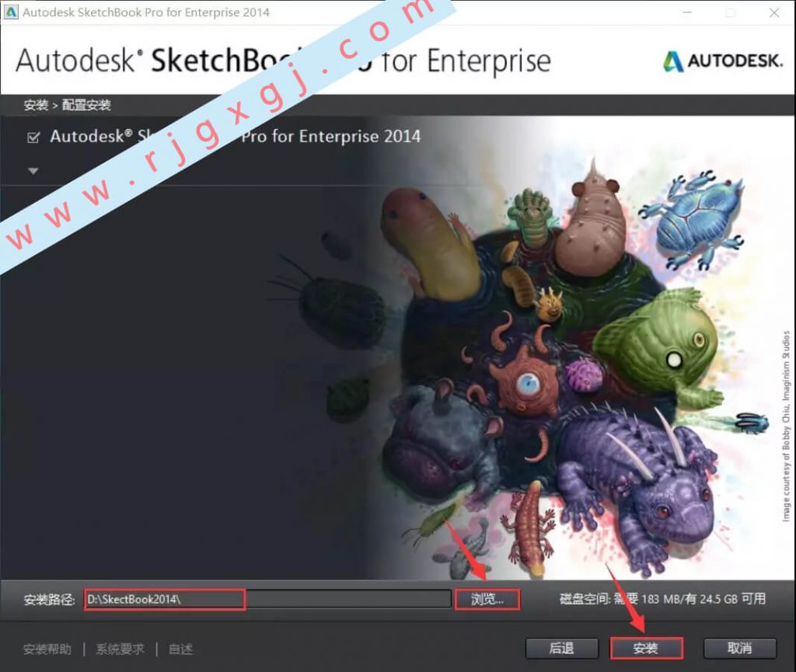Click the 后退 back button
796x672 pixels.
coord(562,648)
